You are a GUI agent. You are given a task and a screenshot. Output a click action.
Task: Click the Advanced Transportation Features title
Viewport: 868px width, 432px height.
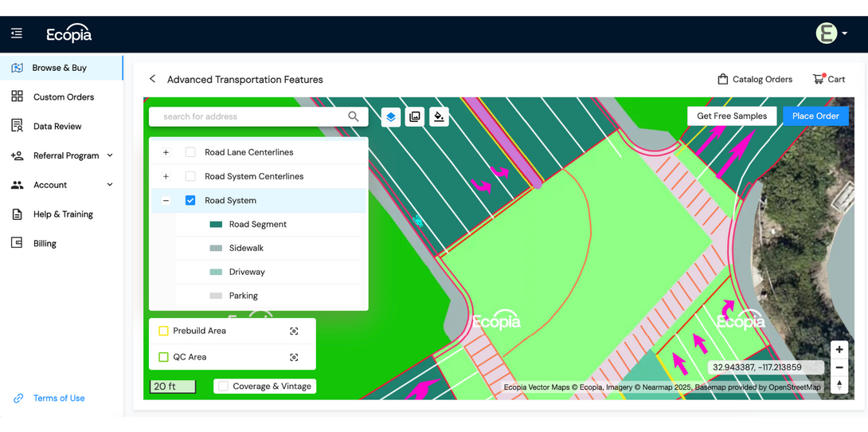click(x=245, y=79)
